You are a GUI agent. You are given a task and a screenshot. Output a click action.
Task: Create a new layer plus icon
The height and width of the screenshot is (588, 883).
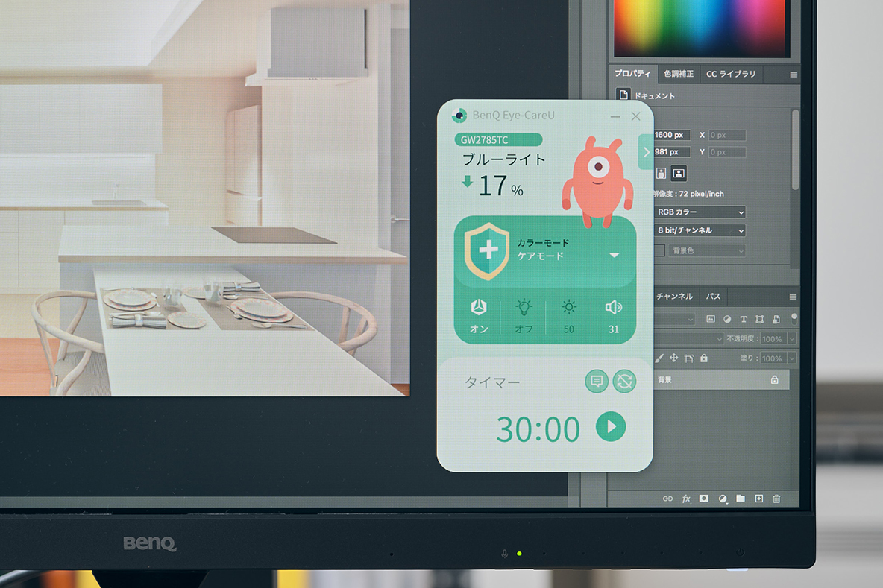[759, 499]
